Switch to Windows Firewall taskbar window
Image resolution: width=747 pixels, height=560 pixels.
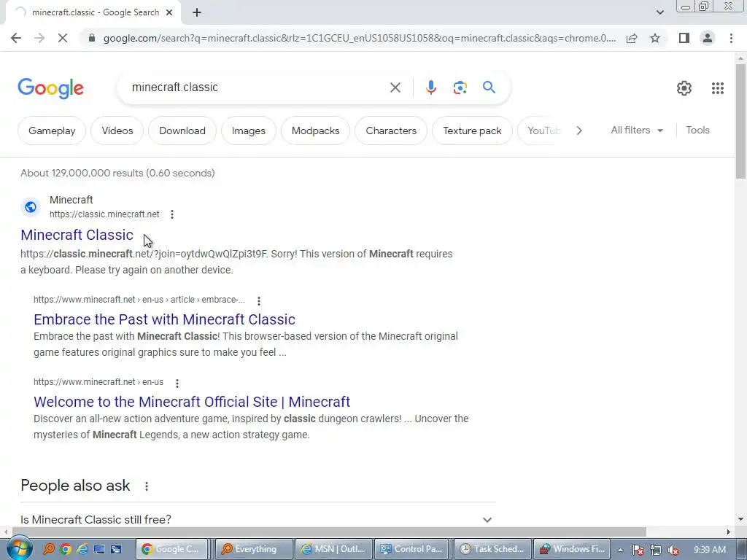(x=571, y=549)
